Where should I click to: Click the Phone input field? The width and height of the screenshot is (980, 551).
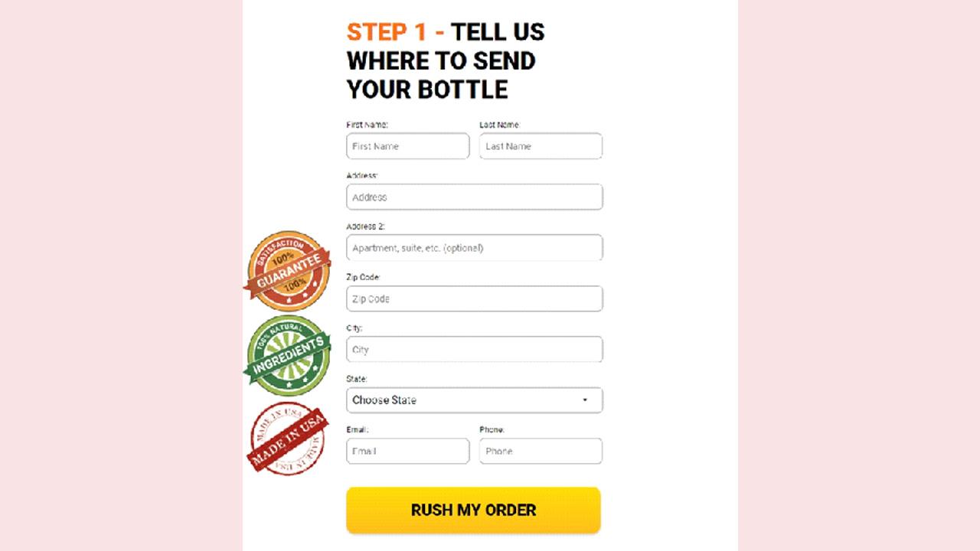541,452
